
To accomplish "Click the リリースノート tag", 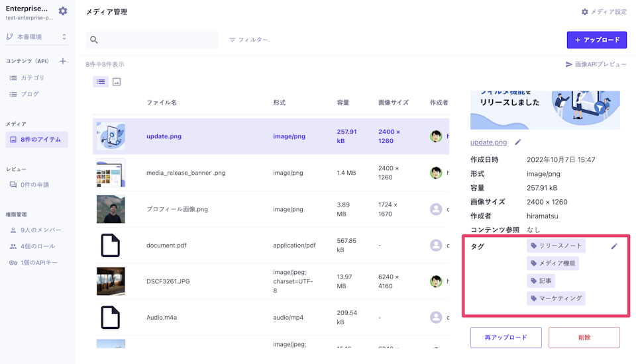I will tap(556, 246).
